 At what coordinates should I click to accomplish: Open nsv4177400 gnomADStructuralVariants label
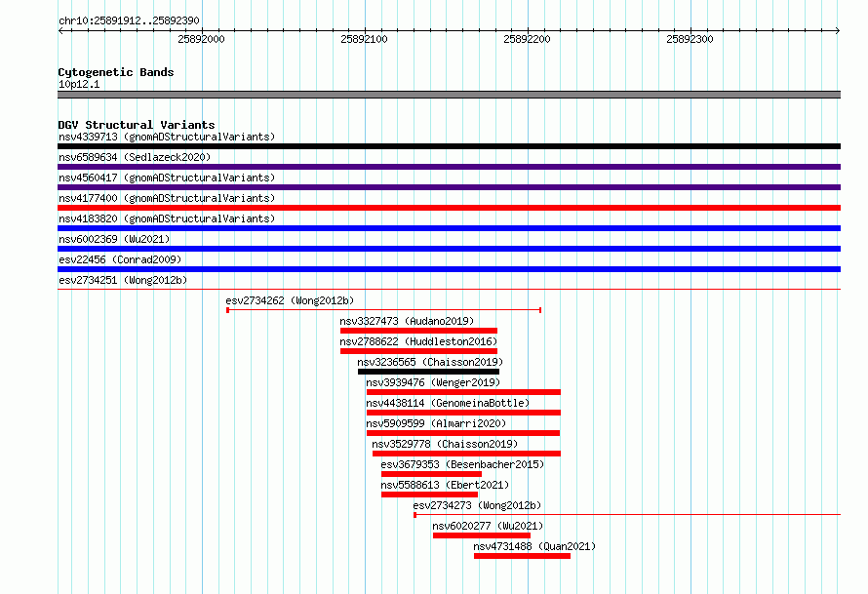[167, 198]
